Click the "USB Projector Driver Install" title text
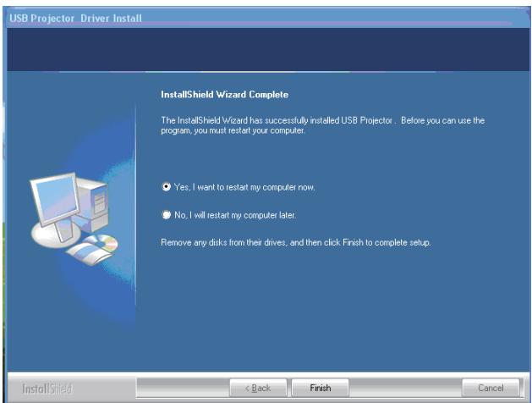532x403 pixels. (75, 18)
